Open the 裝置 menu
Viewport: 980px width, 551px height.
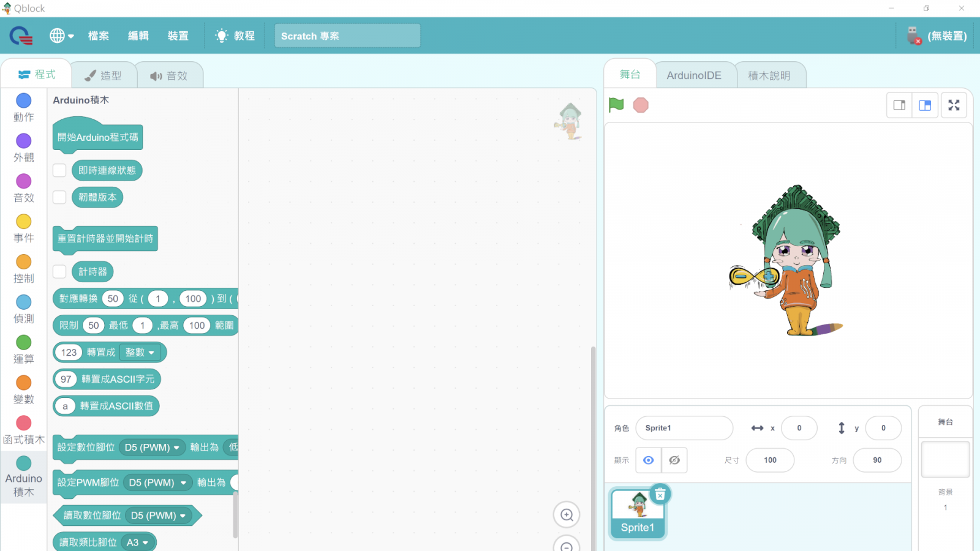click(x=178, y=36)
